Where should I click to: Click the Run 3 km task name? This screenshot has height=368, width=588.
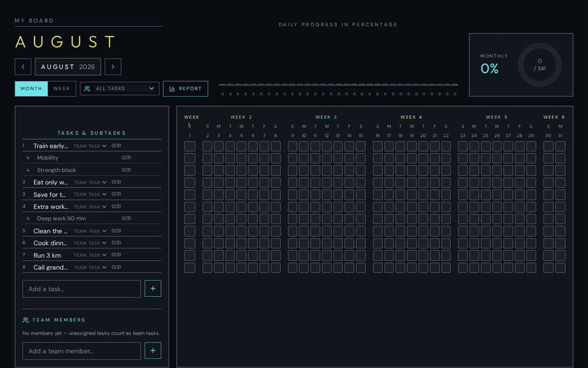[47, 256]
